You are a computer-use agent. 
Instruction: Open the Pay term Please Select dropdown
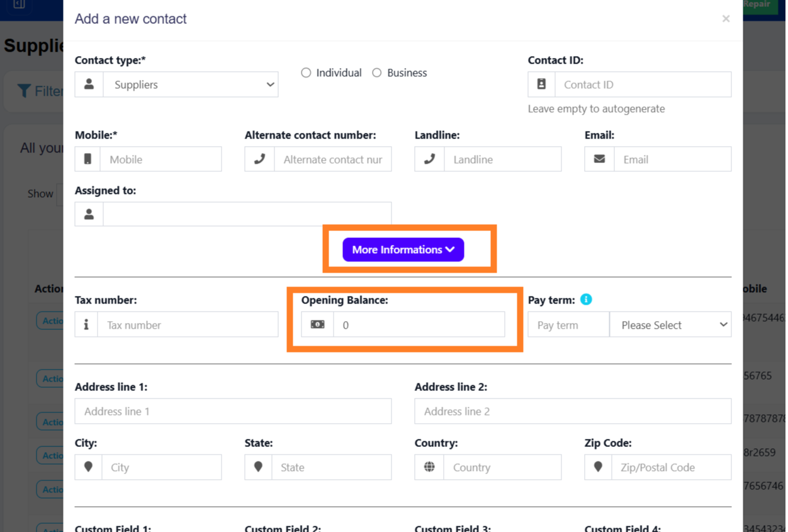click(670, 325)
